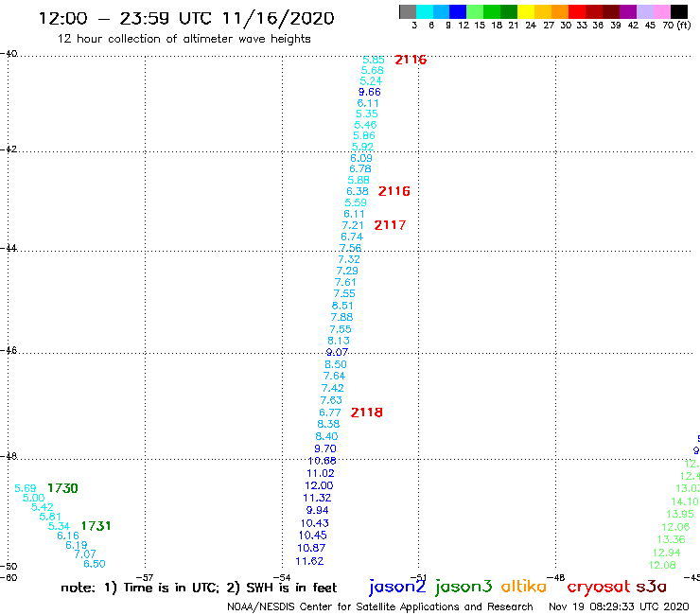
Task: Click the wave height value '12.00'
Action: tap(319, 486)
